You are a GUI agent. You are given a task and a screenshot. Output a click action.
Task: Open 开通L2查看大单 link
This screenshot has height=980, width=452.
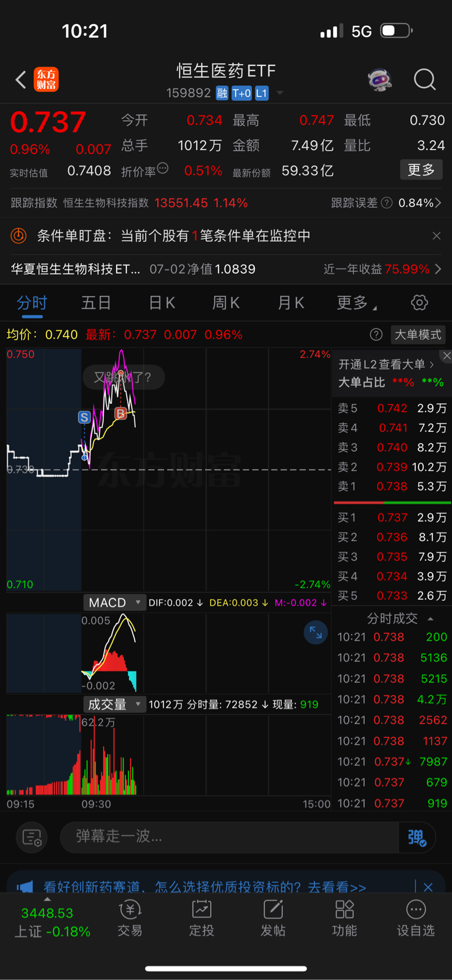pyautogui.click(x=386, y=364)
